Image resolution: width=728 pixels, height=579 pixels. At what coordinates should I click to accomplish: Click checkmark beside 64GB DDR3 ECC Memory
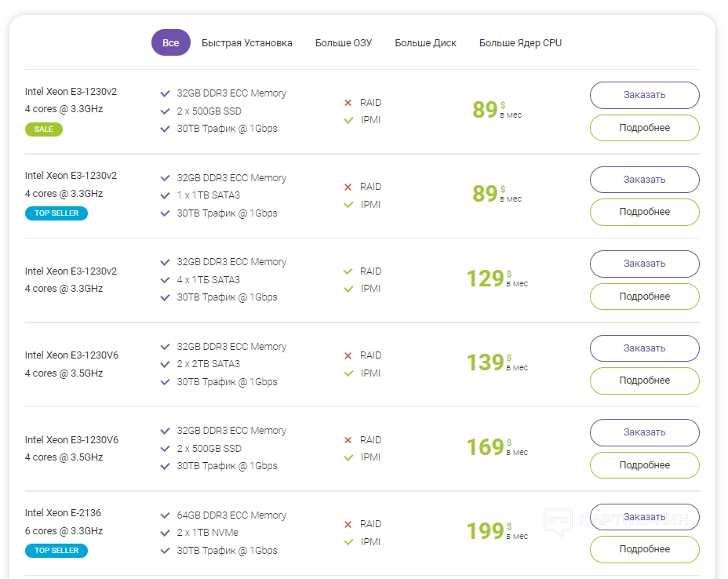[165, 515]
